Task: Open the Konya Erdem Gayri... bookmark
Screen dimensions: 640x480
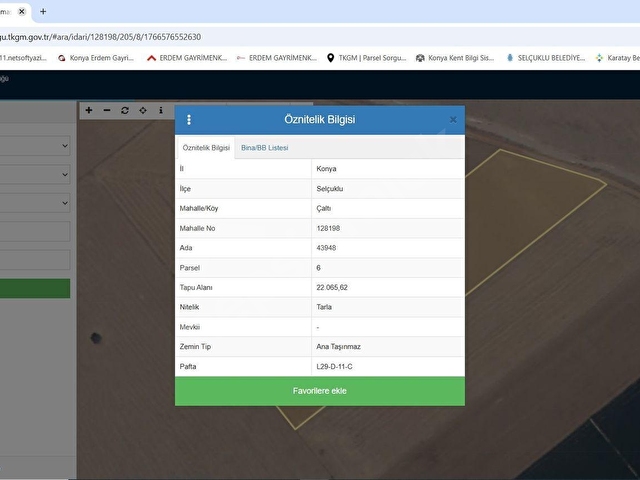Action: point(96,58)
